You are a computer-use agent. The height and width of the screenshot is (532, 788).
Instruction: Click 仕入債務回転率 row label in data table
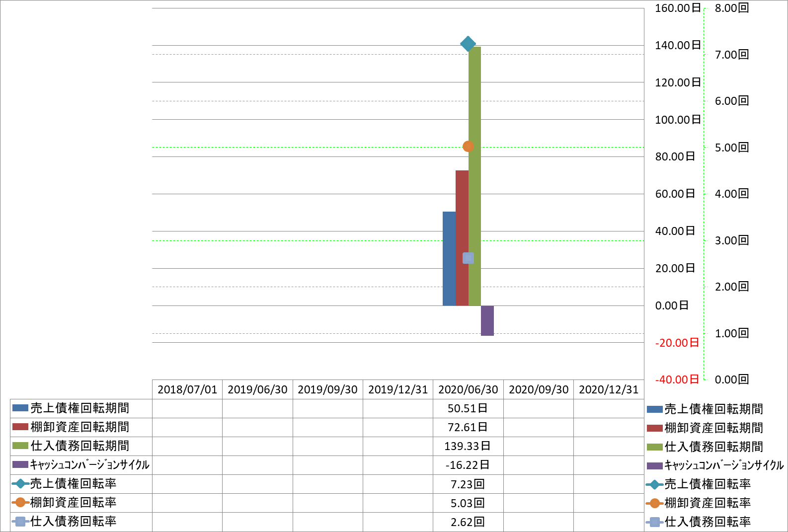point(81,522)
